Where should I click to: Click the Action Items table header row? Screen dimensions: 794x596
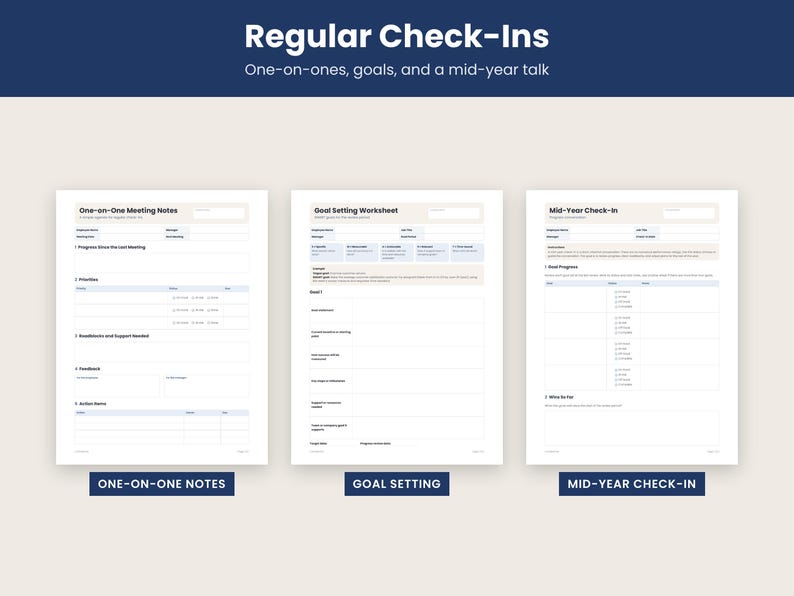162,413
